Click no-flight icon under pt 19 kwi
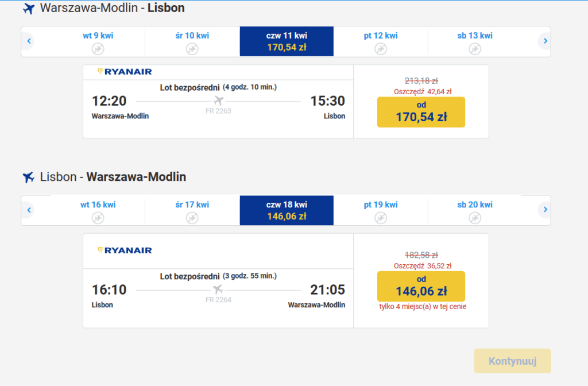This screenshot has width=588, height=386. pos(381,218)
